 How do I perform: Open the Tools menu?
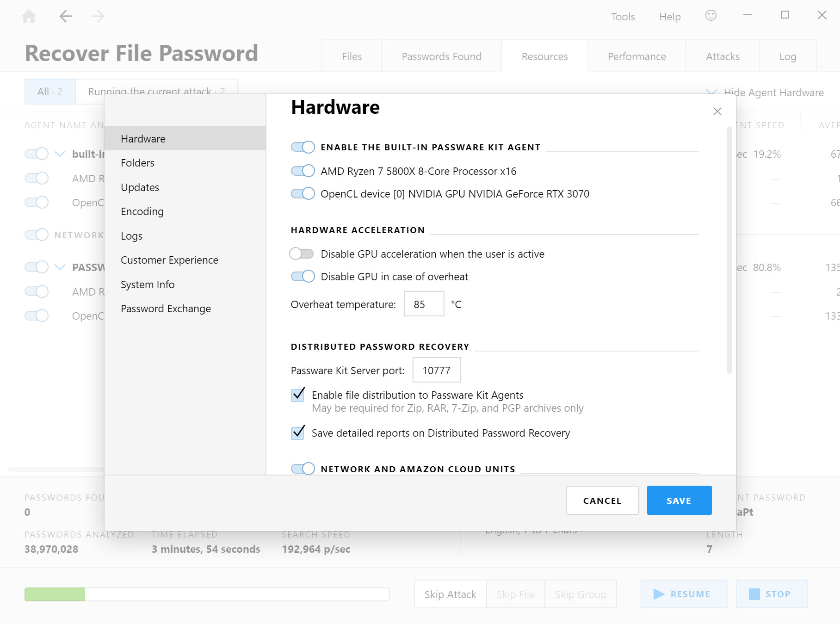coord(623,16)
